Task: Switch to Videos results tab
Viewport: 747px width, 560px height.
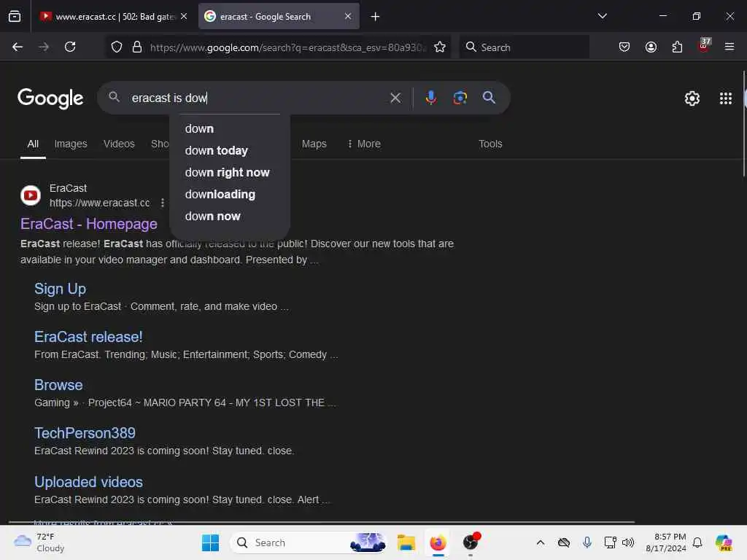Action: (x=119, y=144)
